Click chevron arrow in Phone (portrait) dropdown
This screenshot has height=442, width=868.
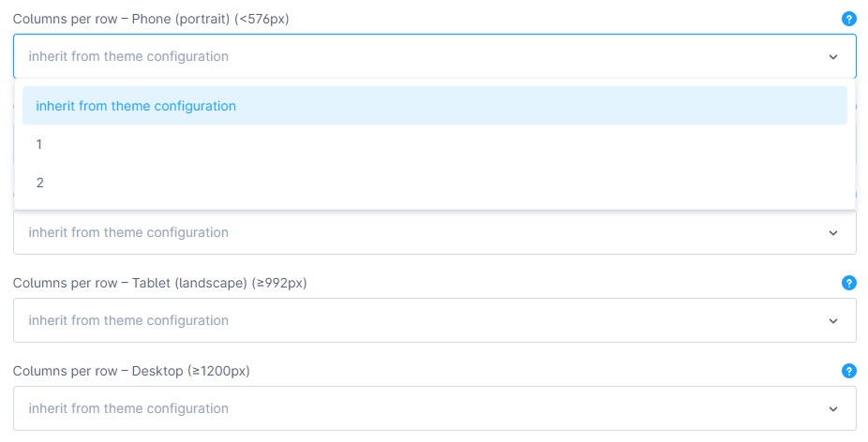tap(833, 57)
